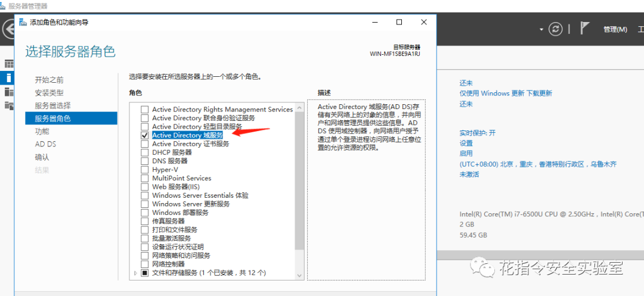Click the wizard title bar icon

23,22
